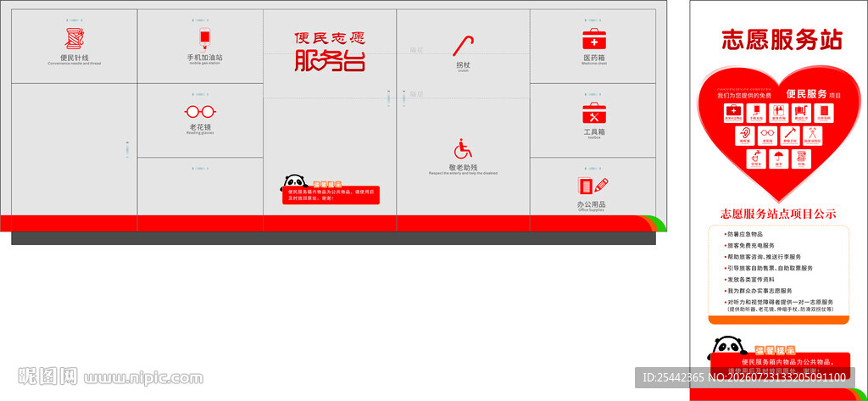The height and width of the screenshot is (401, 868).
Task: Click the umbrella icon inside the heart
Action: [779, 158]
